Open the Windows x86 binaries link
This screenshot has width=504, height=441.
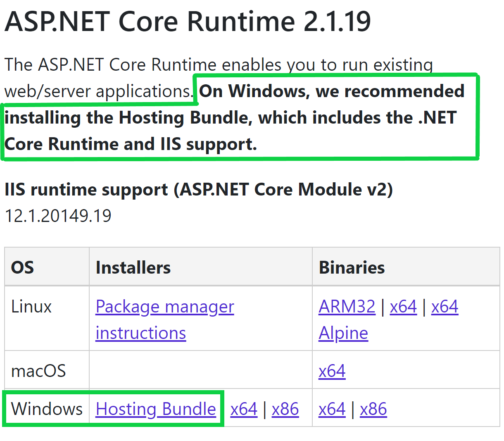[373, 409]
